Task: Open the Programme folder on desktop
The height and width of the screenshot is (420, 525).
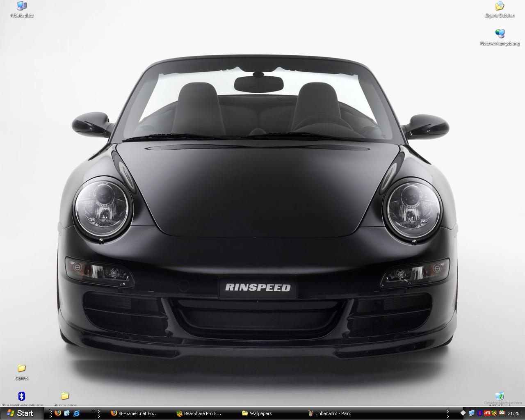Action: click(65, 399)
